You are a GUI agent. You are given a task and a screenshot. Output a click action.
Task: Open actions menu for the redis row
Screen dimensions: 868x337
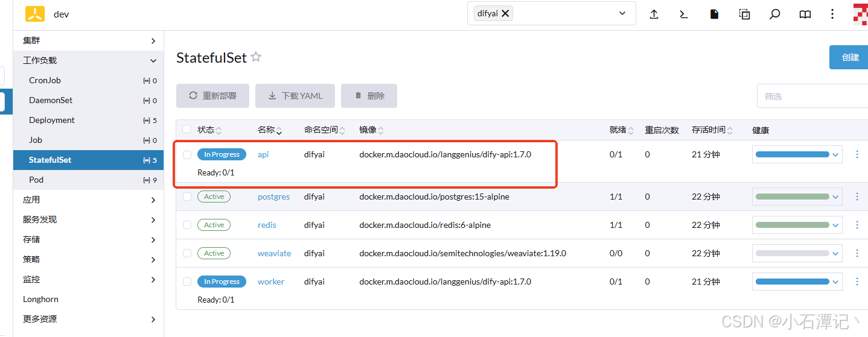(857, 225)
